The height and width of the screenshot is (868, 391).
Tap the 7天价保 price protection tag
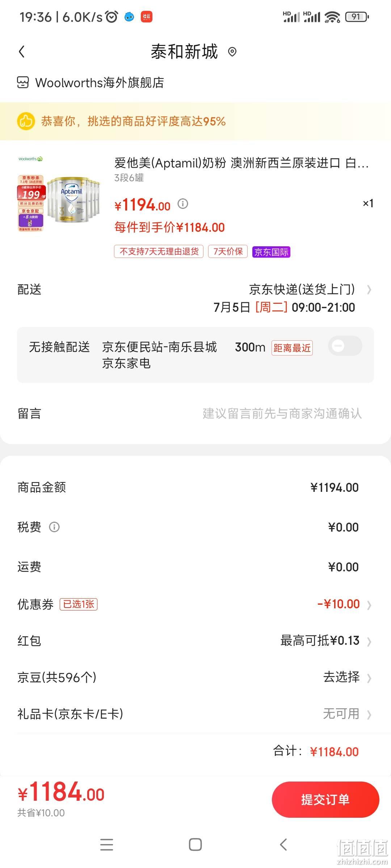(228, 251)
